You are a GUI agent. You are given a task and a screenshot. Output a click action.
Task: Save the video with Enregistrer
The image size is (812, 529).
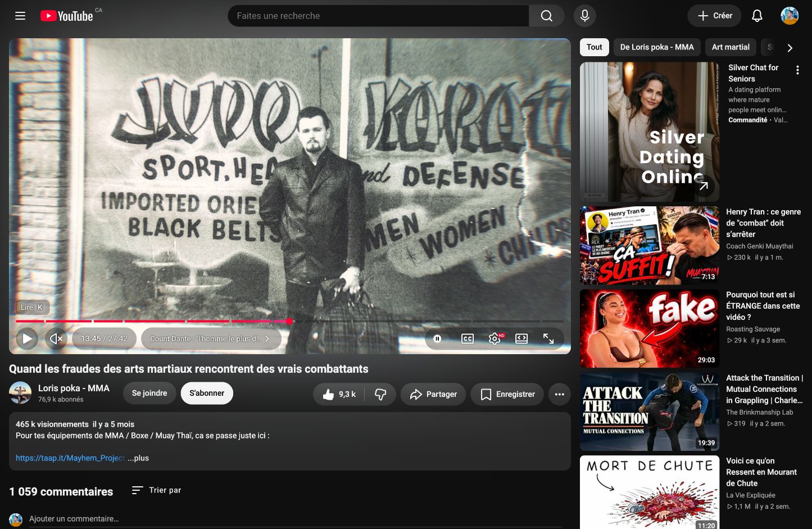(x=507, y=395)
